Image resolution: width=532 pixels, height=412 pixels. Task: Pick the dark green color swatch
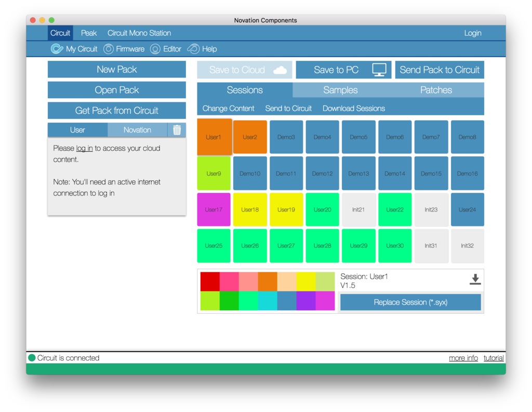tap(229, 301)
